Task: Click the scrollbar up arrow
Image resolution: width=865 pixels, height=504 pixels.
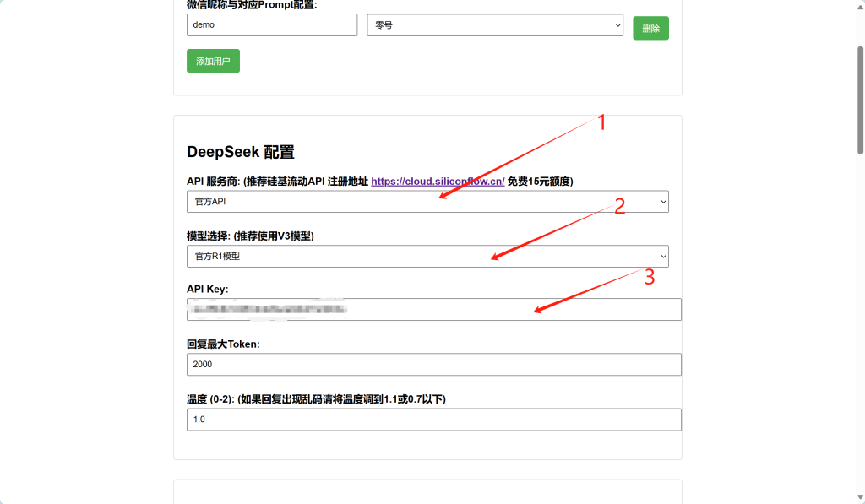Action: 860,7
